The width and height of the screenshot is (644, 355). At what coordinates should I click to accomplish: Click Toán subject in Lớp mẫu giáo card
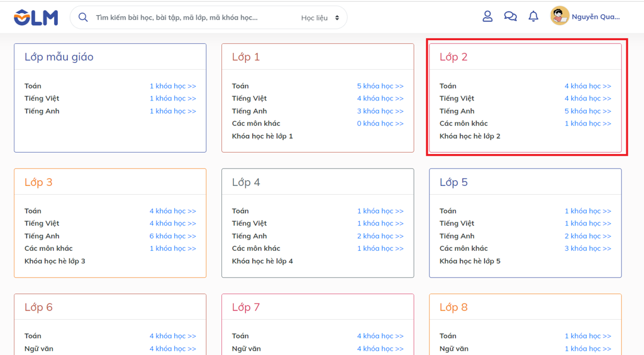(33, 86)
